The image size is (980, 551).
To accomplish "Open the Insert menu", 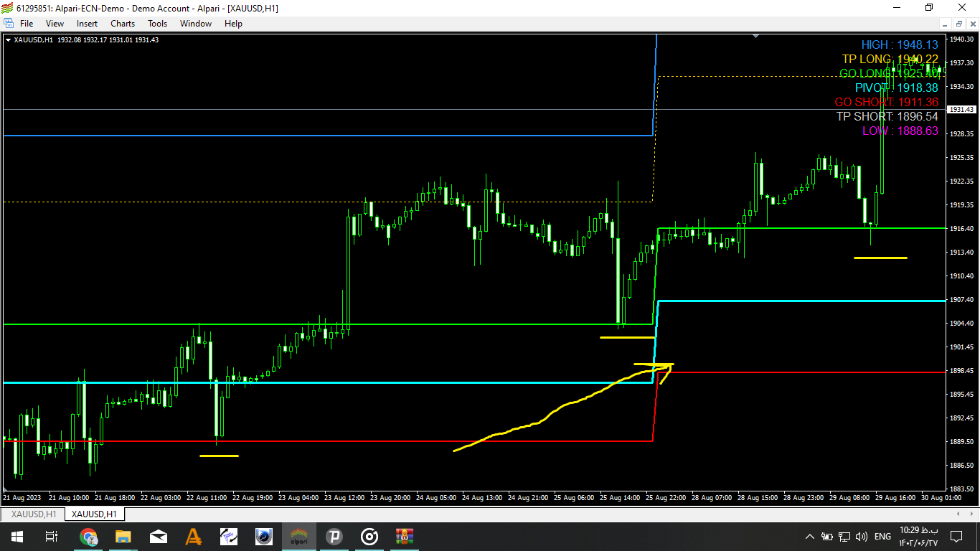I will (88, 24).
